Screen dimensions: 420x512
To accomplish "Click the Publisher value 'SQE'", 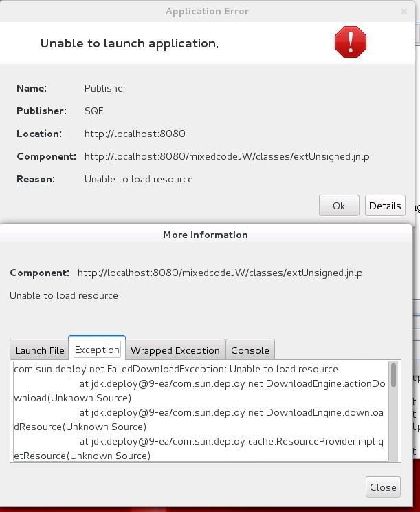I will coord(94,111).
